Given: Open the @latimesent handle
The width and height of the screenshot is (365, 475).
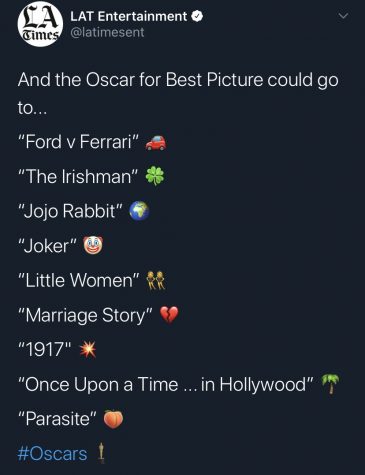Looking at the screenshot, I should 107,33.
